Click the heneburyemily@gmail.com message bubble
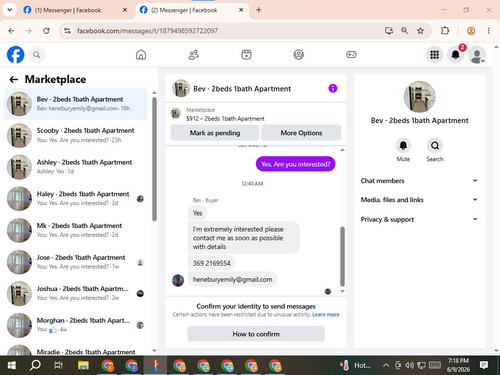This screenshot has width=500, height=375. (x=232, y=279)
